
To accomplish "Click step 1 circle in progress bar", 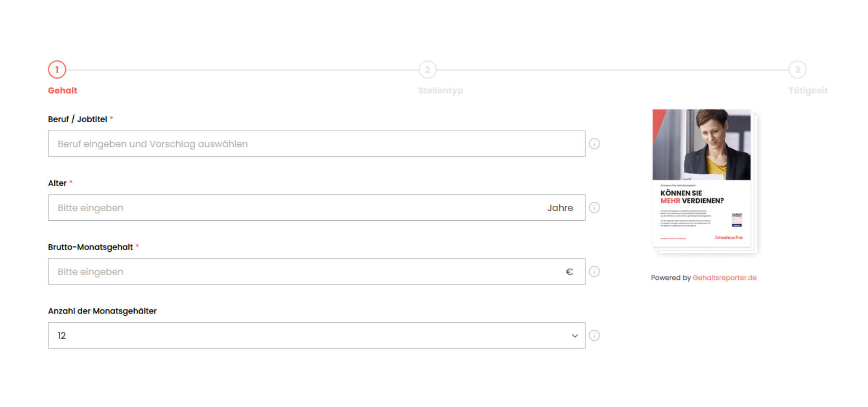I will click(x=57, y=70).
